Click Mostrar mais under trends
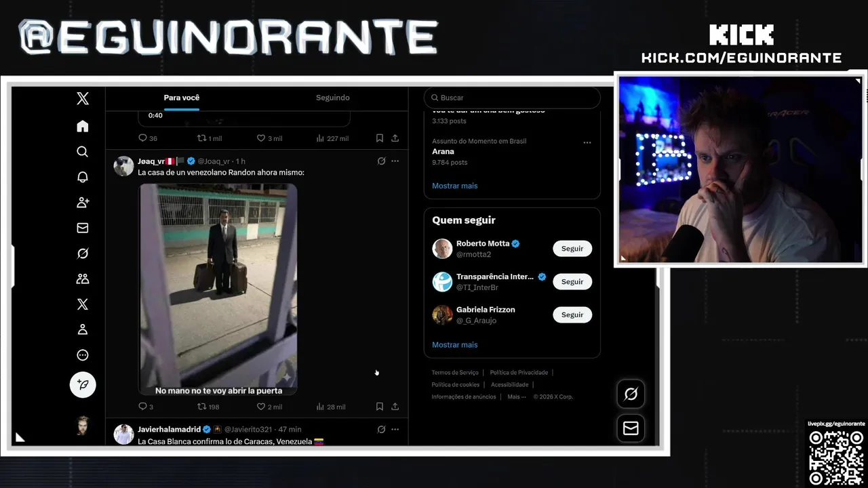This screenshot has height=488, width=868. 455,186
